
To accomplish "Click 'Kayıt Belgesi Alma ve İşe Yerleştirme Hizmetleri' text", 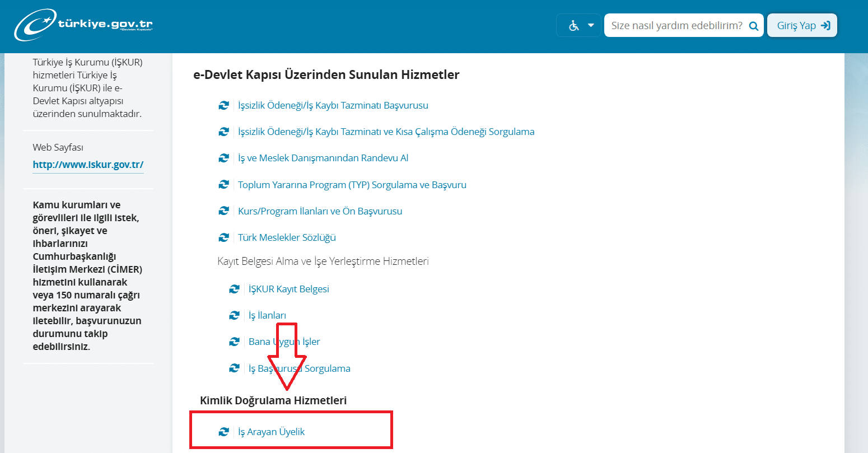I will coord(323,261).
